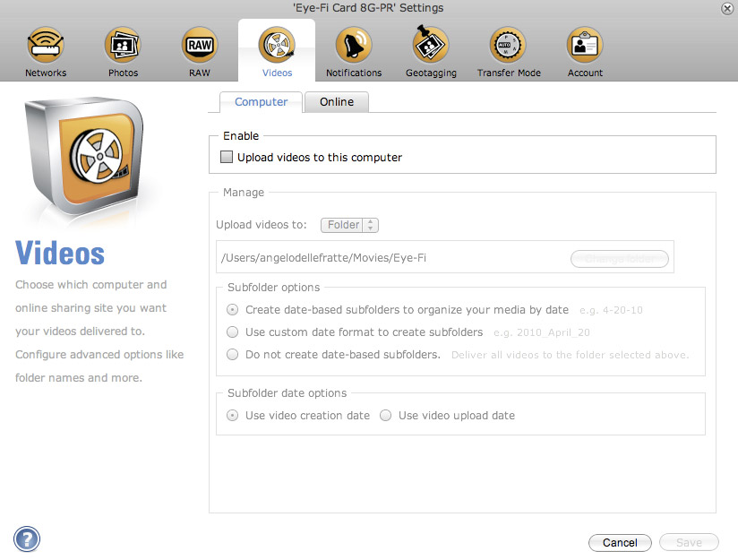Choose Use video creation date radio button
Viewport: 738px width, 560px height.
233,416
